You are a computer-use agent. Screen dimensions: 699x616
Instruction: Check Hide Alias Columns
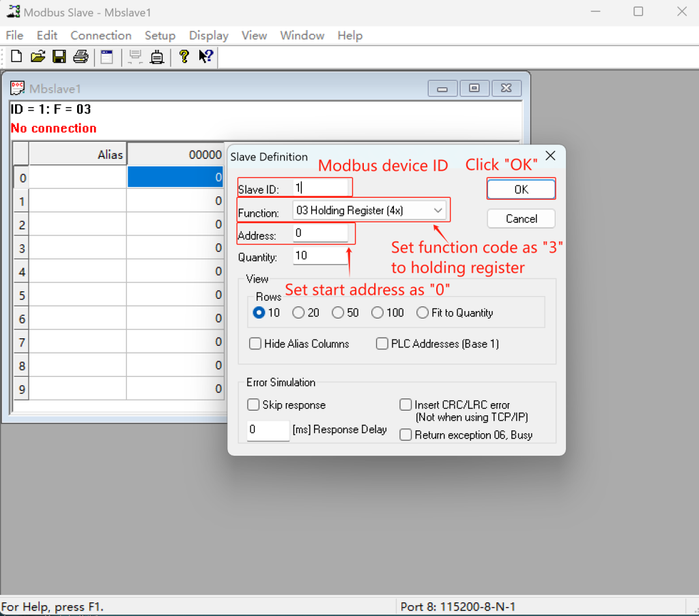pyautogui.click(x=255, y=343)
